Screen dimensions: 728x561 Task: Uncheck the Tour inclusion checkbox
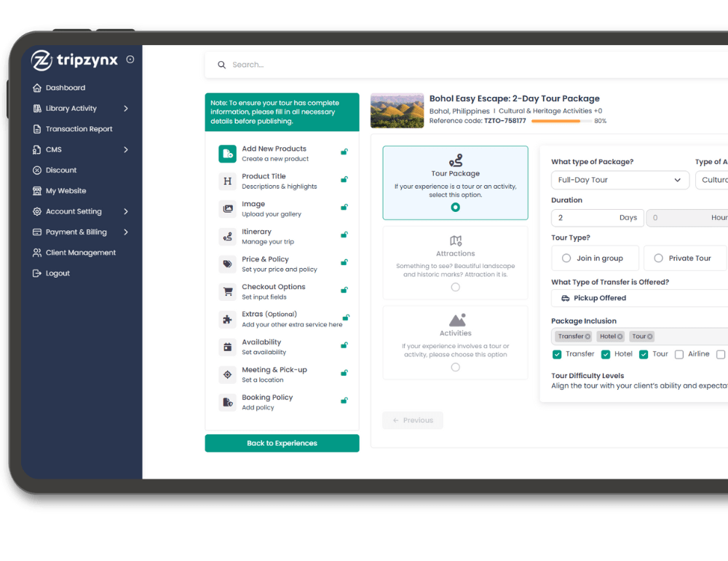(644, 355)
